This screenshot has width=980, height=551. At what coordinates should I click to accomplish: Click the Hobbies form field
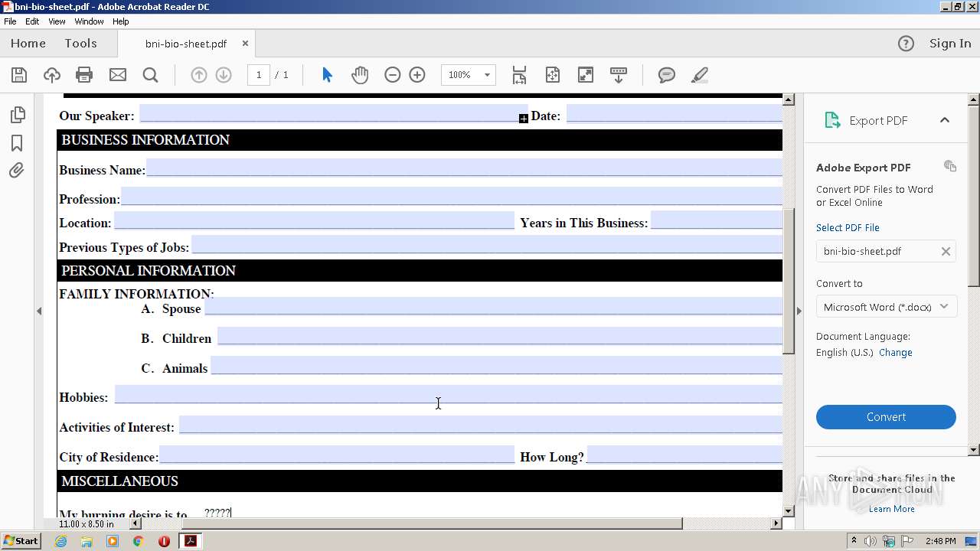[449, 394]
